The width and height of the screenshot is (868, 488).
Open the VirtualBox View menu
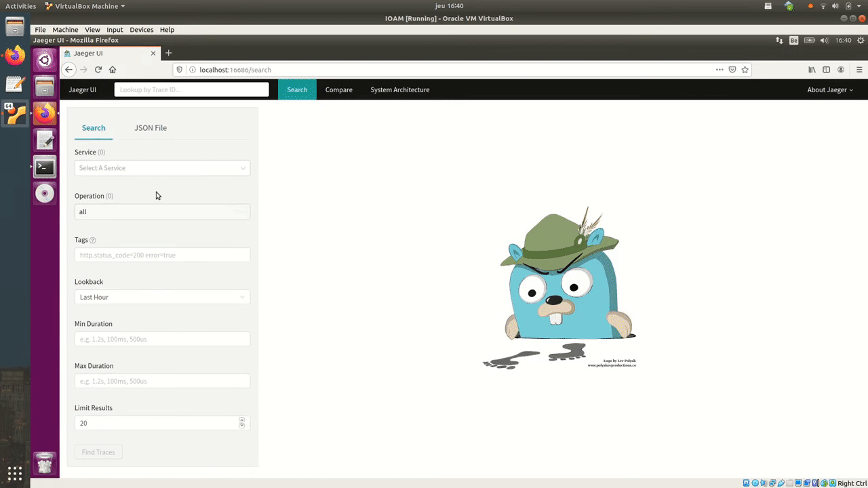click(92, 30)
